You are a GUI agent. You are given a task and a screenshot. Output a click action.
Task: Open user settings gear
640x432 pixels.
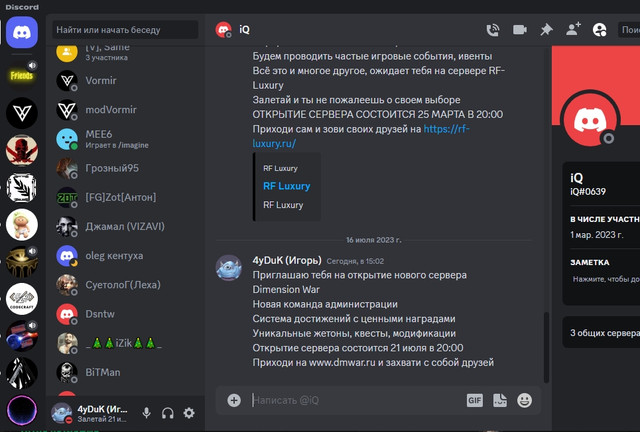pyautogui.click(x=189, y=413)
